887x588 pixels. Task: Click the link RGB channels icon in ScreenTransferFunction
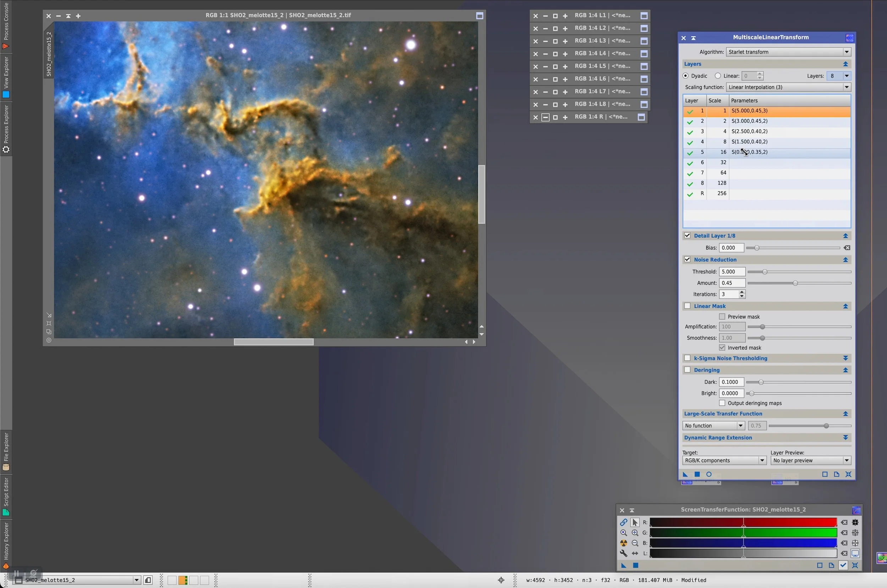(x=623, y=522)
